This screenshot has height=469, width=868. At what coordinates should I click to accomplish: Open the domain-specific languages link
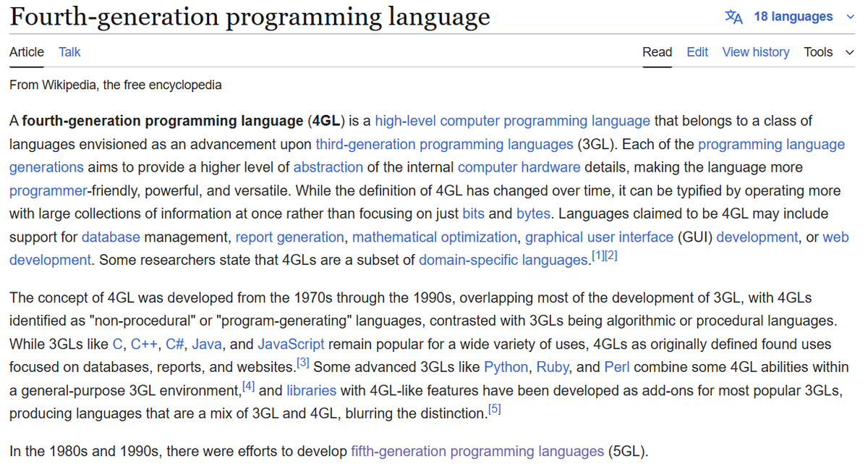click(504, 260)
